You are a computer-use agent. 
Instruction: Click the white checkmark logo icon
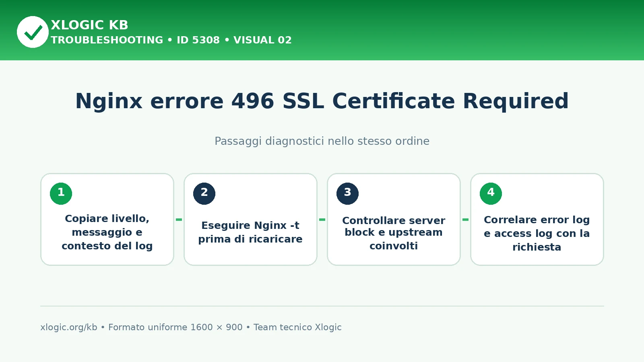tap(33, 32)
